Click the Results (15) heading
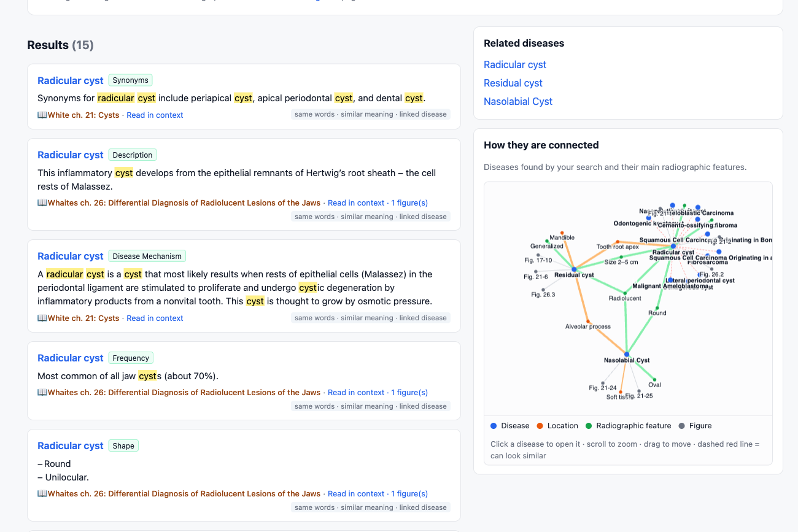Screen dimensions: 798x532 [60, 45]
